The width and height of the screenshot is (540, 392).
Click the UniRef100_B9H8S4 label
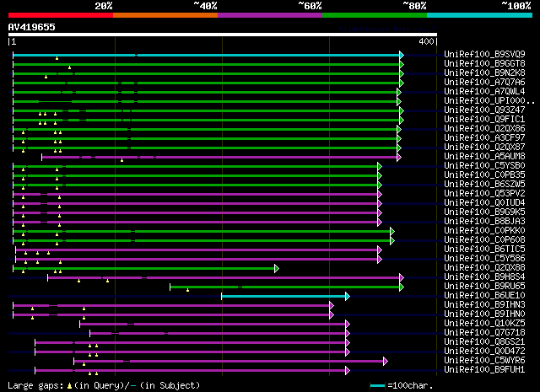(x=484, y=277)
